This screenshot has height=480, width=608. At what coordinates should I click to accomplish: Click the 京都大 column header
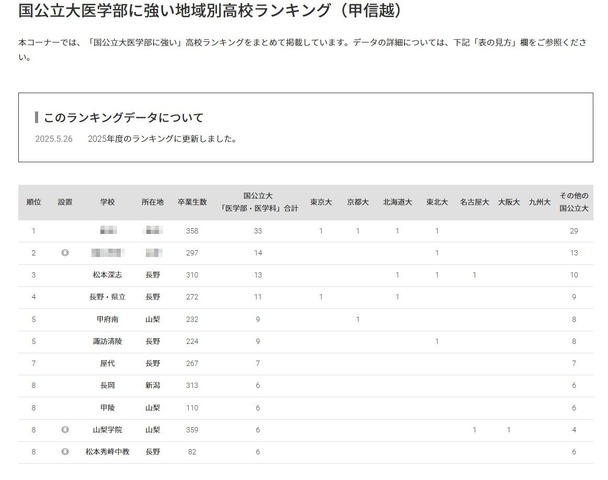click(x=358, y=202)
